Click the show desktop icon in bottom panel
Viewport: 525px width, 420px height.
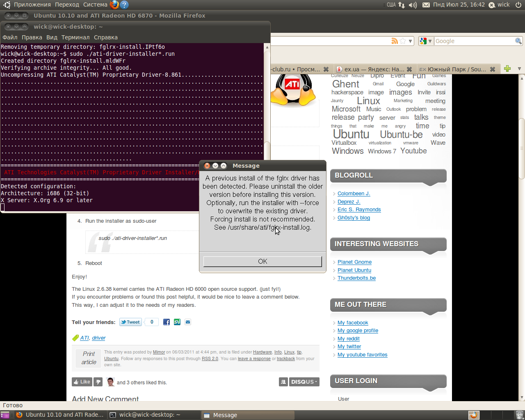5,415
